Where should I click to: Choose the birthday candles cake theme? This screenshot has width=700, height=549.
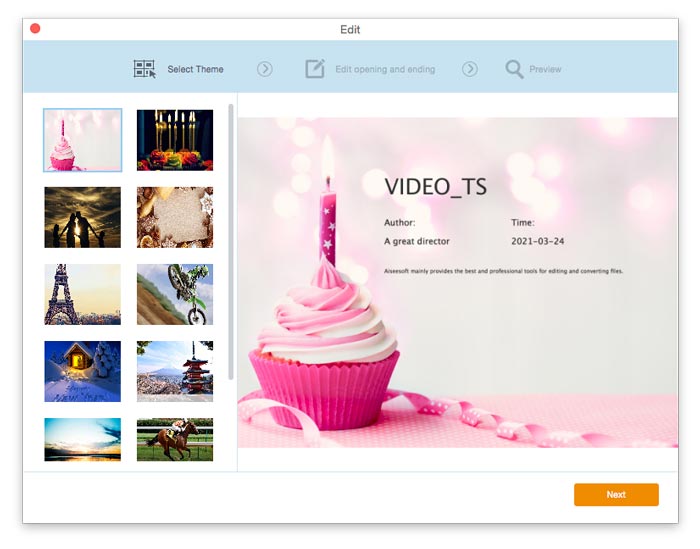175,140
